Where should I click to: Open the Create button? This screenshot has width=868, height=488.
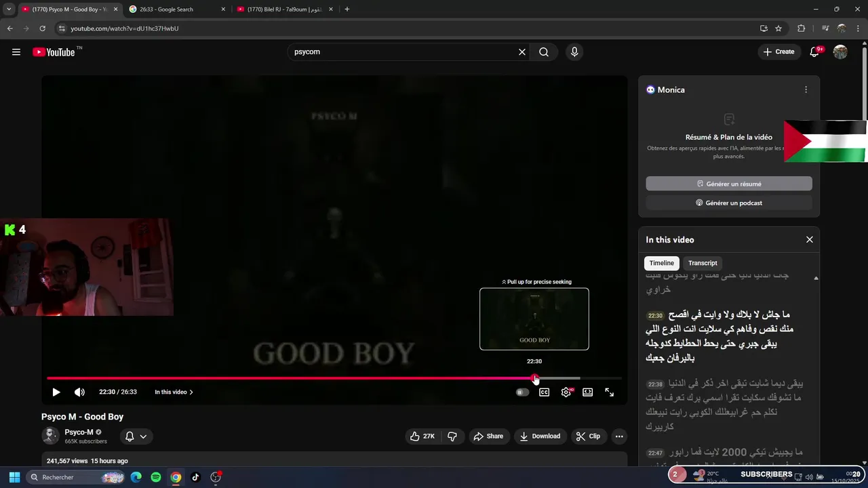click(778, 52)
